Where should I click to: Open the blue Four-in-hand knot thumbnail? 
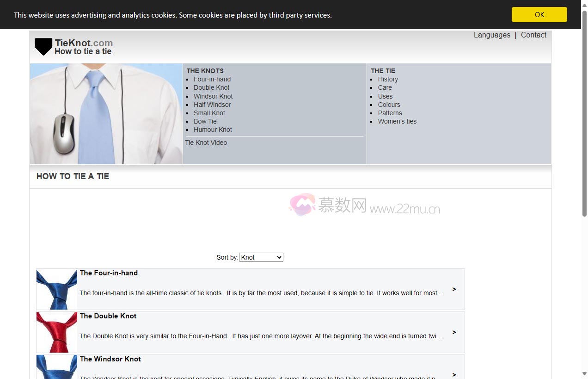pyautogui.click(x=57, y=289)
